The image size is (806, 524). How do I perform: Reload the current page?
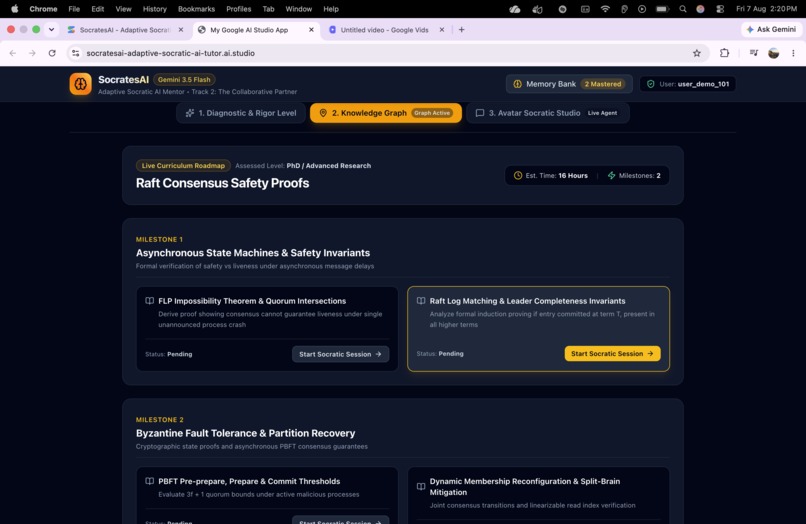52,53
